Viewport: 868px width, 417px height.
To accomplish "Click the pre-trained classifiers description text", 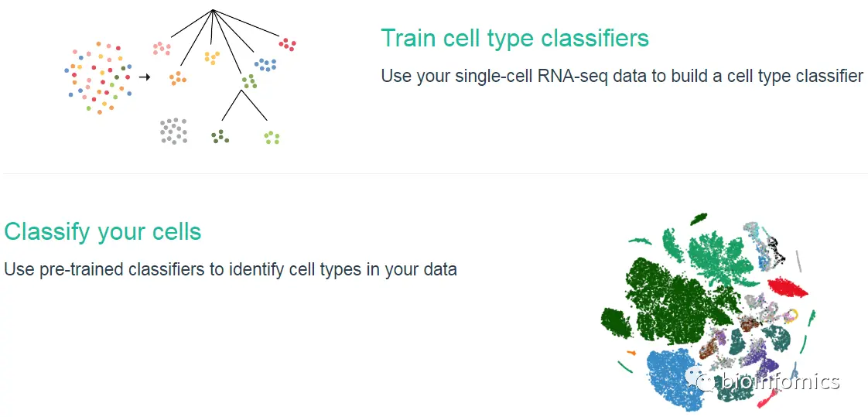I will 231,269.
